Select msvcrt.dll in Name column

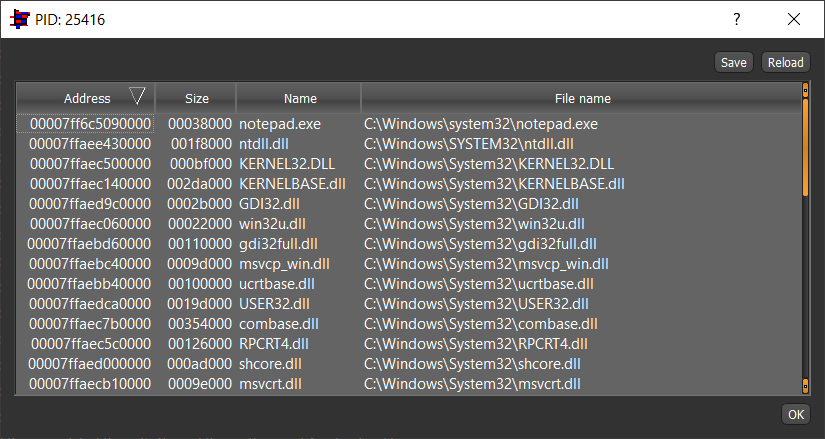[x=270, y=384]
